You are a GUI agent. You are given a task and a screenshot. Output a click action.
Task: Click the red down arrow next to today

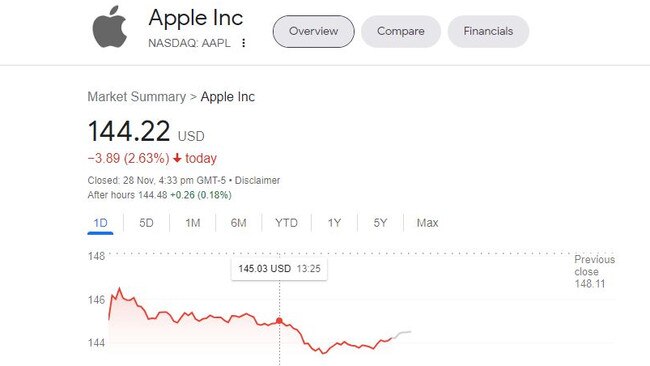coord(177,158)
